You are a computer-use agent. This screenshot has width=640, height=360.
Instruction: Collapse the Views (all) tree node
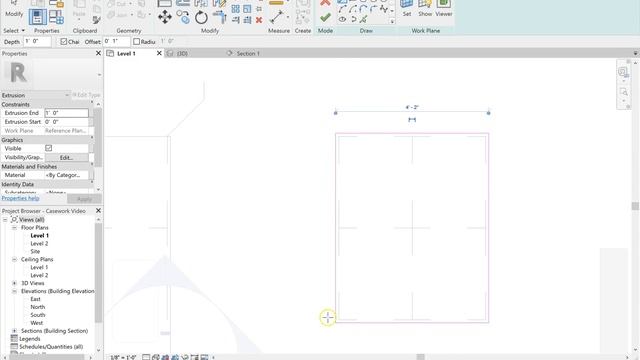(5, 220)
